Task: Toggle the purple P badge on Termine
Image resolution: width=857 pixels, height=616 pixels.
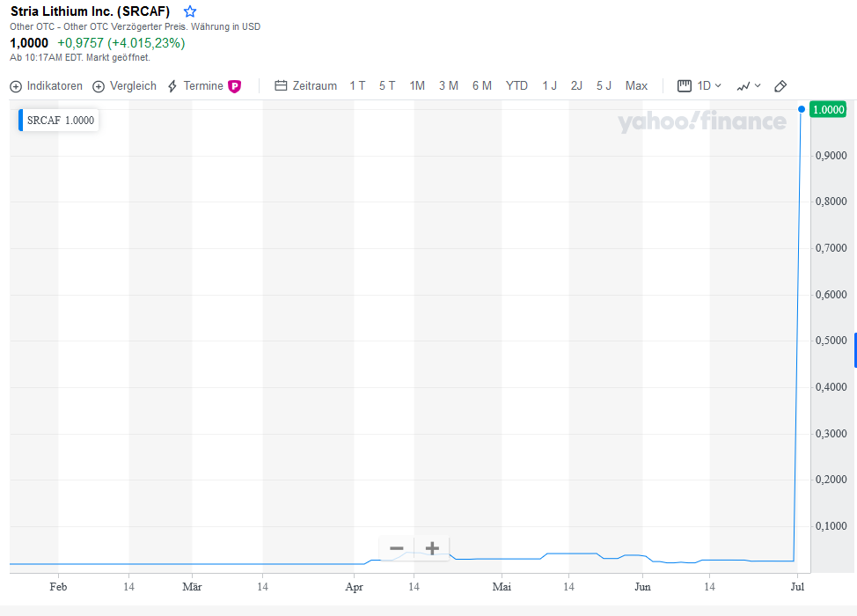Action: click(233, 85)
